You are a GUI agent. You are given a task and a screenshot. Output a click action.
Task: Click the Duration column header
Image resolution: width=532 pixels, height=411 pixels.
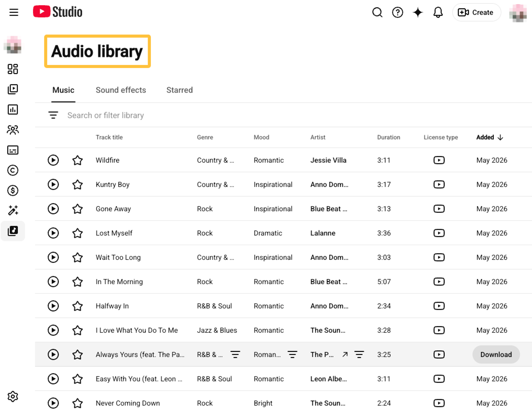coord(388,137)
